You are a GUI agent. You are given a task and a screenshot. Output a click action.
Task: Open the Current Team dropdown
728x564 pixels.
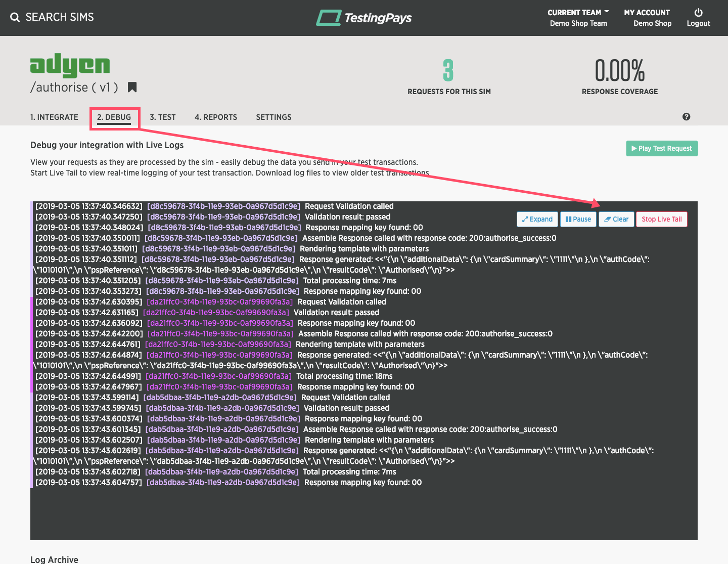tap(578, 18)
